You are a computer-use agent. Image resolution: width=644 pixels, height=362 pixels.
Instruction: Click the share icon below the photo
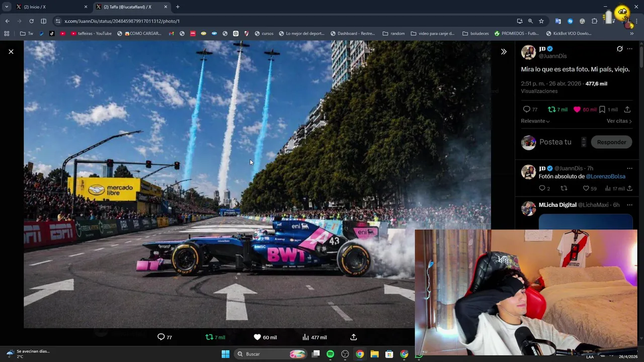coord(354,337)
